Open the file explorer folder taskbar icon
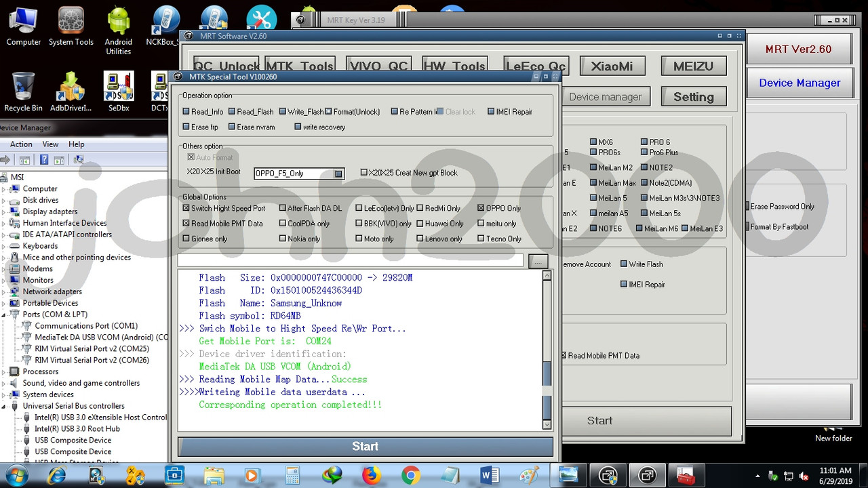Viewport: 868px width, 488px height. pyautogui.click(x=214, y=476)
